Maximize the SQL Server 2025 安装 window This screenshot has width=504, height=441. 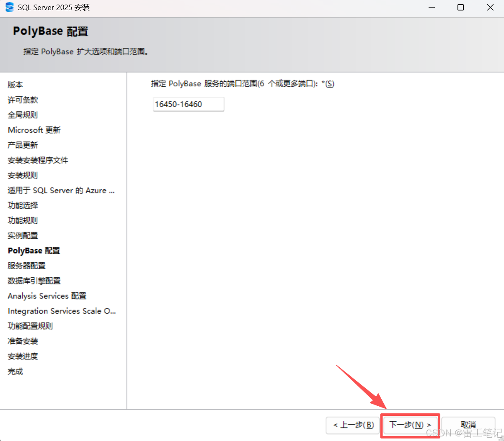[460, 8]
